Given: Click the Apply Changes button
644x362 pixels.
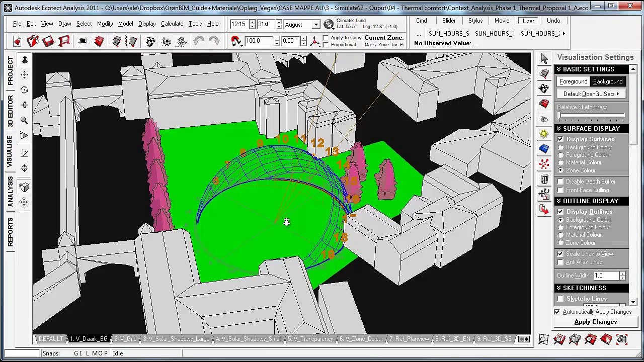Looking at the screenshot, I should pos(595,322).
